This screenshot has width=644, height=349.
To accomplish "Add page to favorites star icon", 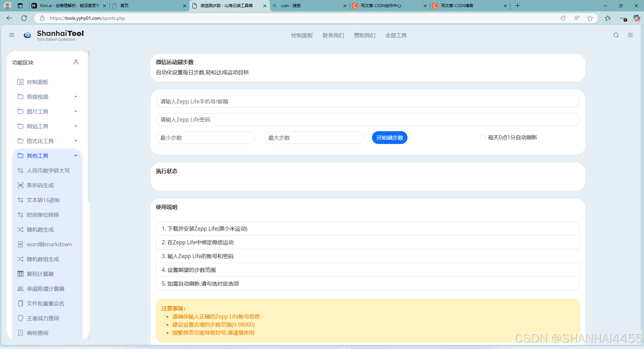I will [590, 18].
